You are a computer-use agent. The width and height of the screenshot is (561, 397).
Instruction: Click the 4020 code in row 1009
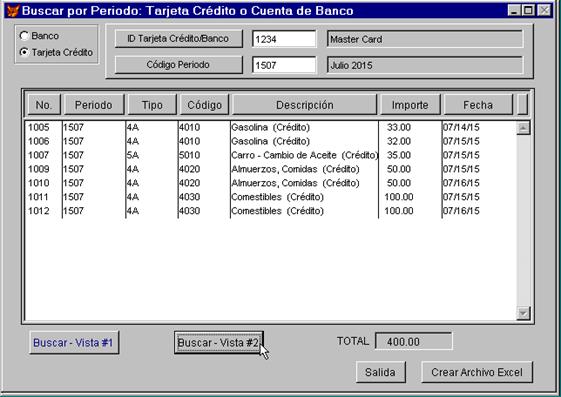click(190, 169)
